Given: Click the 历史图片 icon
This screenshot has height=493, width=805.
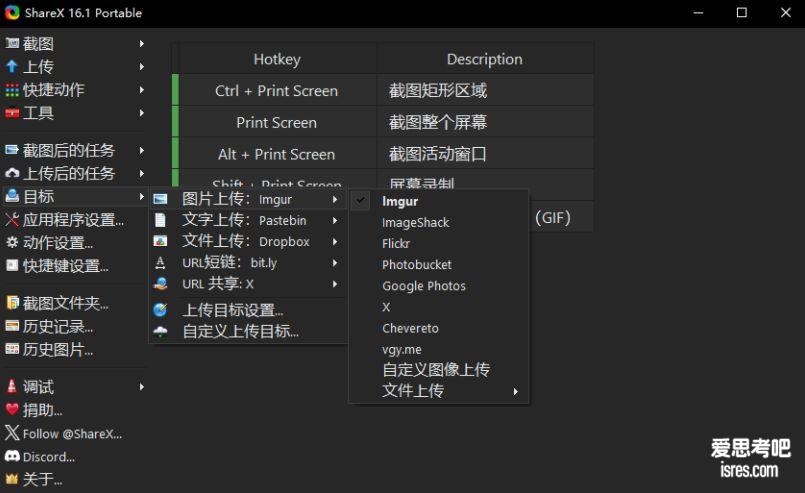Looking at the screenshot, I should (x=12, y=349).
